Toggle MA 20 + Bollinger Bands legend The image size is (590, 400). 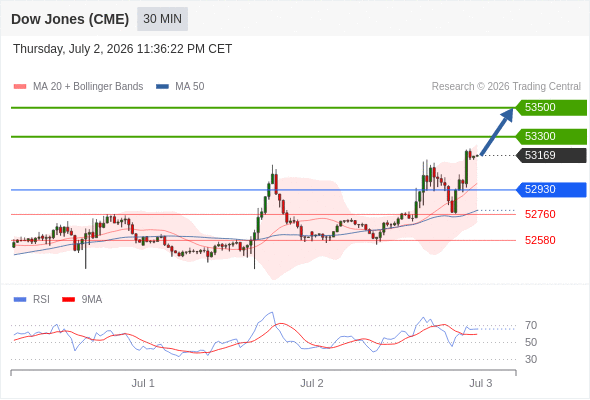click(78, 87)
